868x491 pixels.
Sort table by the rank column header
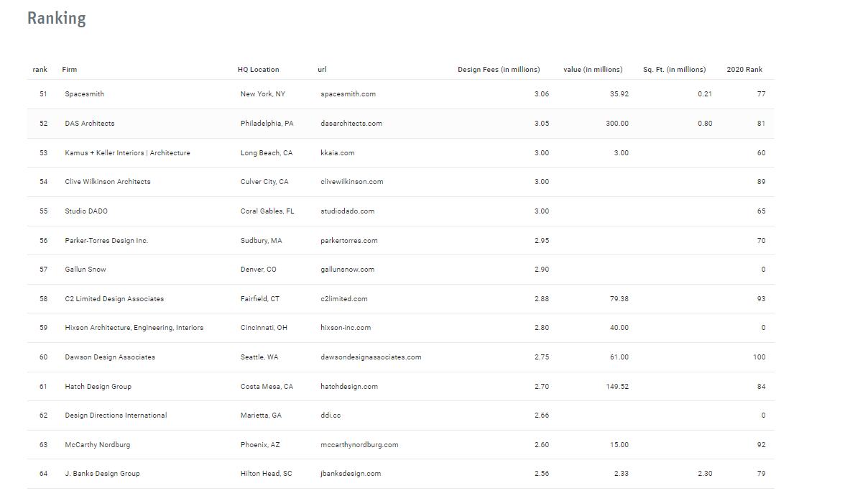[x=40, y=70]
